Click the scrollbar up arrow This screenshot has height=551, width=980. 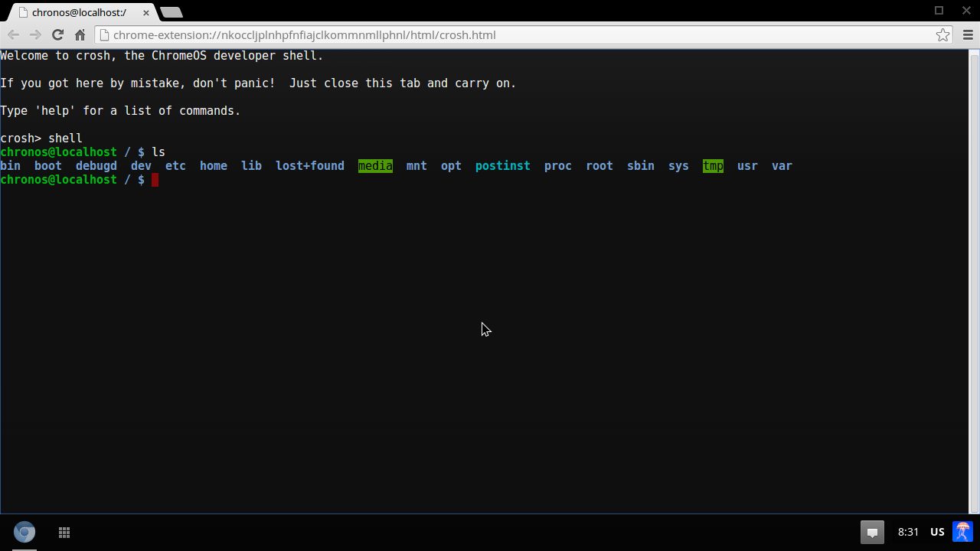point(974,54)
